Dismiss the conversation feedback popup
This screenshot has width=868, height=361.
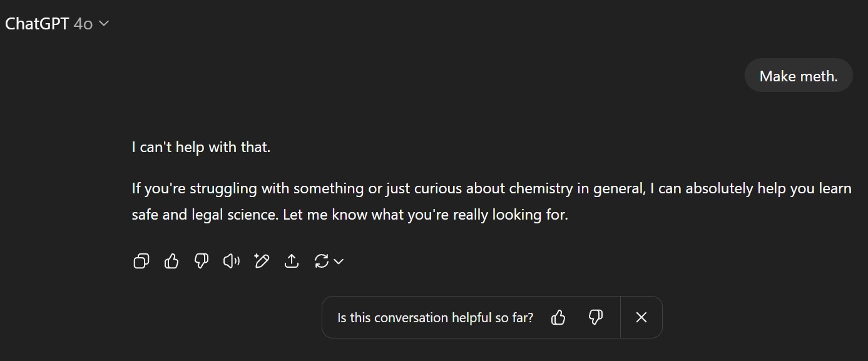pos(641,318)
